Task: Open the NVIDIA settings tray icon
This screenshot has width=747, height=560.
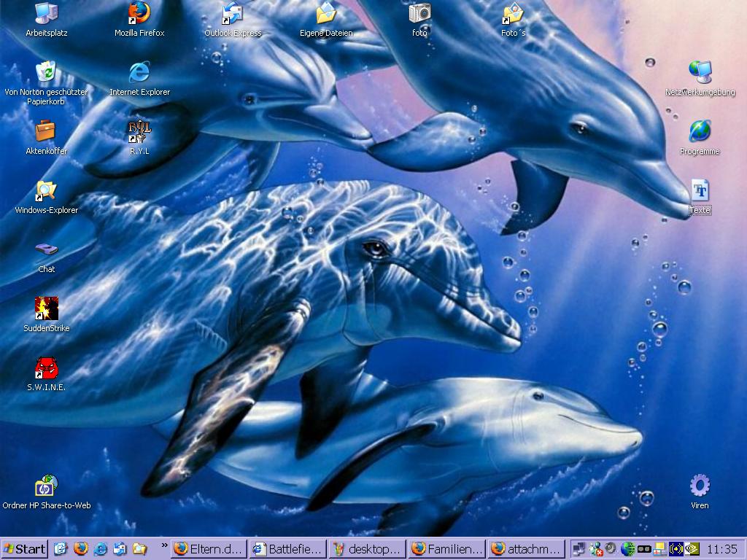Action: [x=692, y=549]
